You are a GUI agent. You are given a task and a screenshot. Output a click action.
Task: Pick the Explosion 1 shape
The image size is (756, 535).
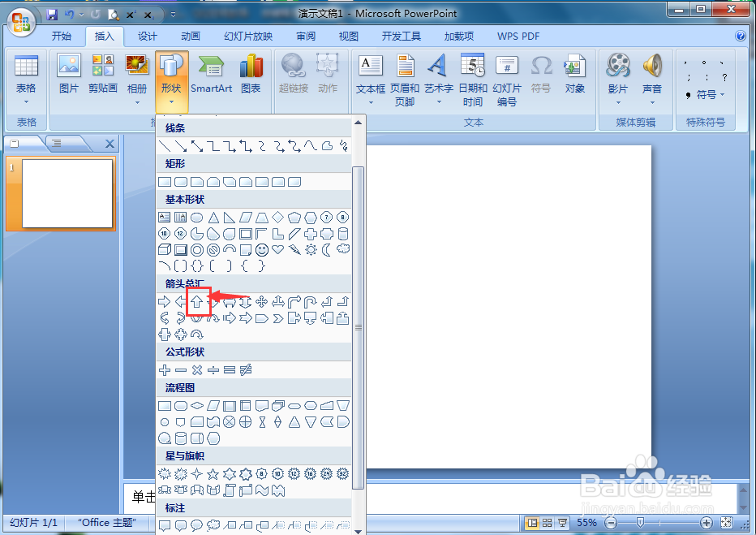165,474
